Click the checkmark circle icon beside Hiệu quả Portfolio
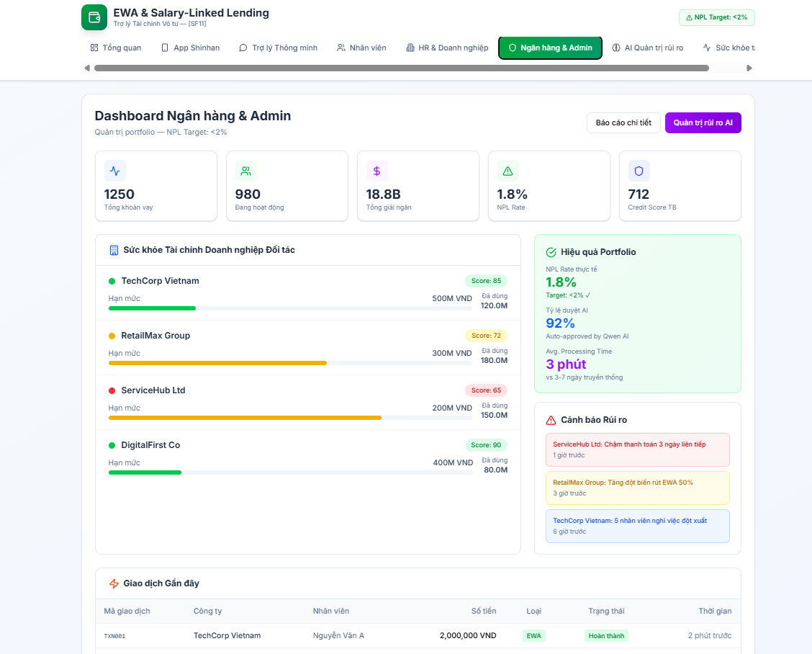The width and height of the screenshot is (812, 654). pos(551,252)
